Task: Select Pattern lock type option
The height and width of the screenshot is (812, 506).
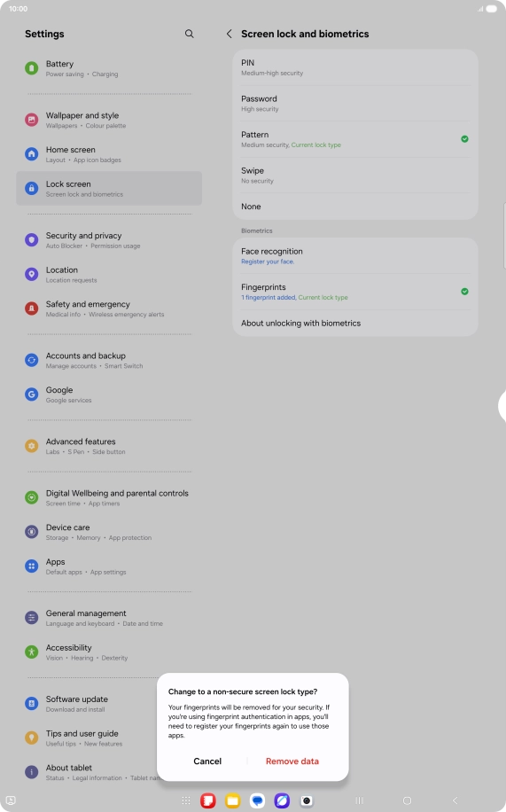Action: tap(355, 139)
